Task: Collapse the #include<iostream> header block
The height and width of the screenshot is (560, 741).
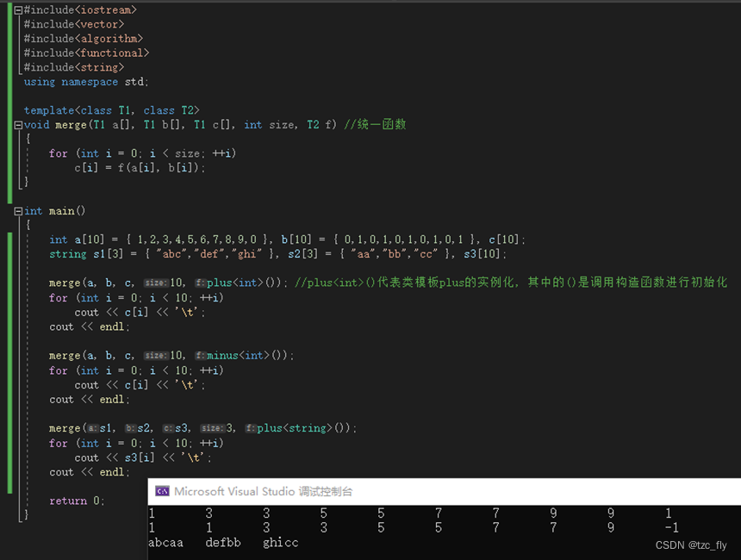Action: point(17,9)
